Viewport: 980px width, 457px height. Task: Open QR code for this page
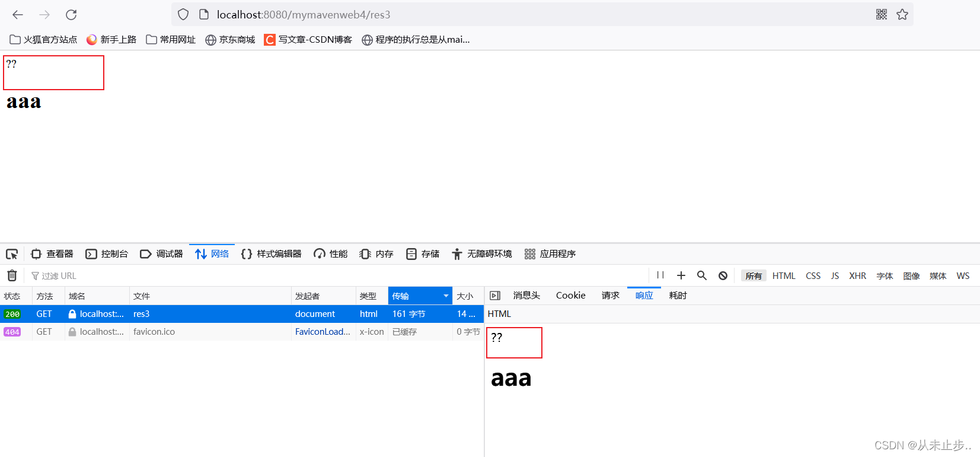(882, 14)
